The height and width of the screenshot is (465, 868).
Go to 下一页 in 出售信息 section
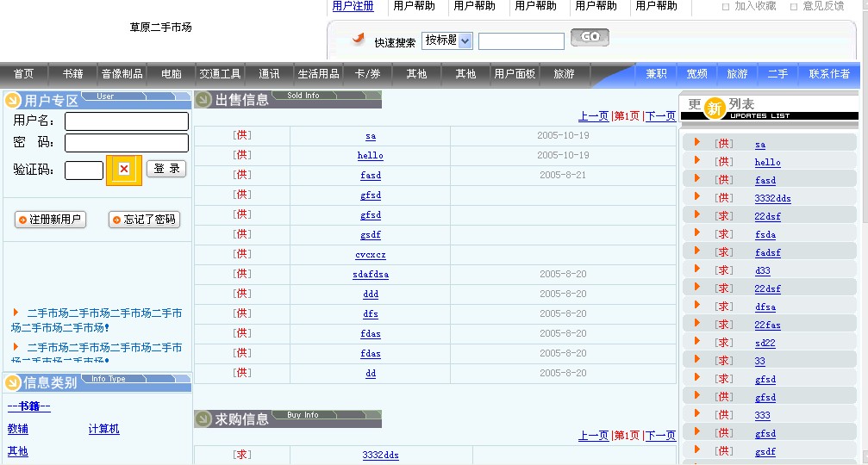coord(661,116)
